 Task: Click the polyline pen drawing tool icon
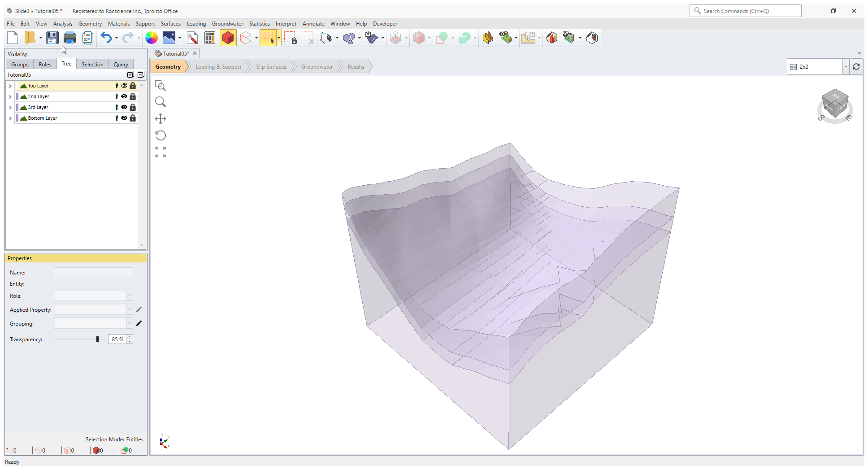[x=326, y=38]
